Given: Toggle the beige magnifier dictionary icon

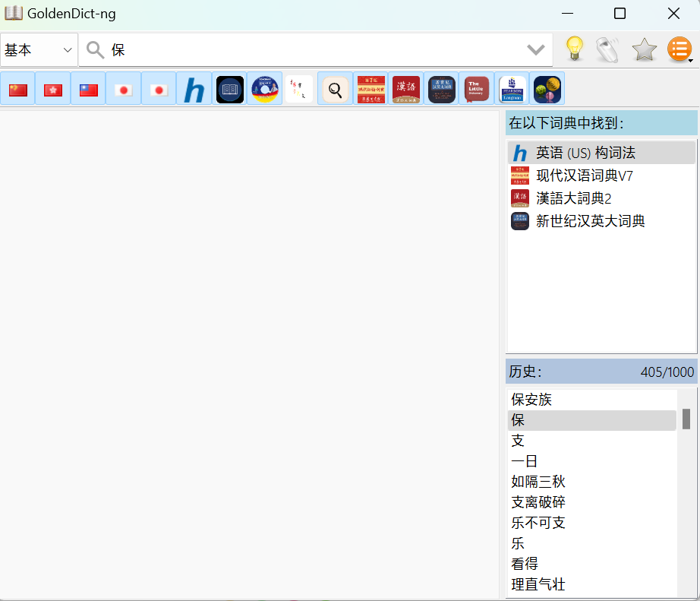Looking at the screenshot, I should pyautogui.click(x=336, y=90).
